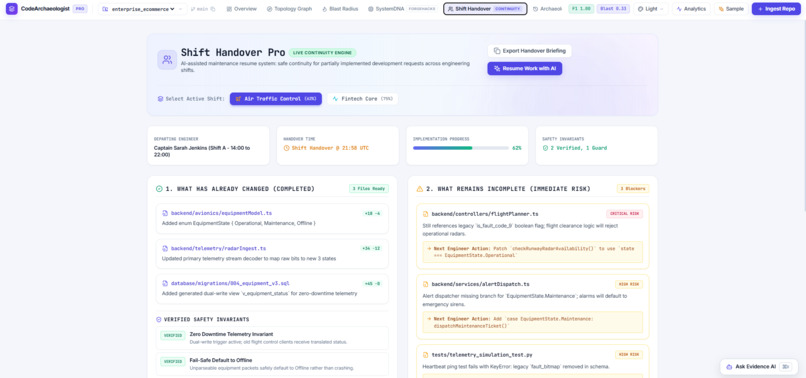Open backend/telemetry/radarIngest.ts file link

pos(218,248)
